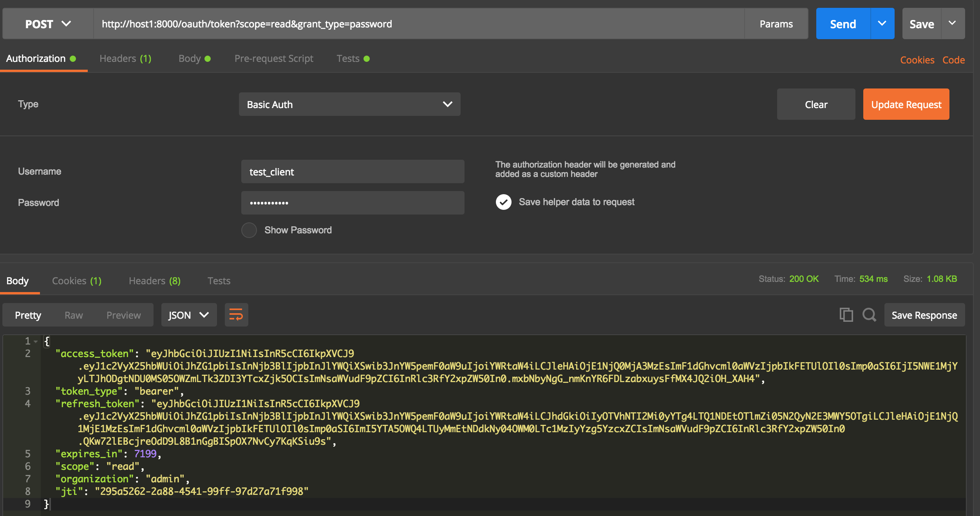Click the orange Update Request button
Screen dimensions: 980x516
906,104
